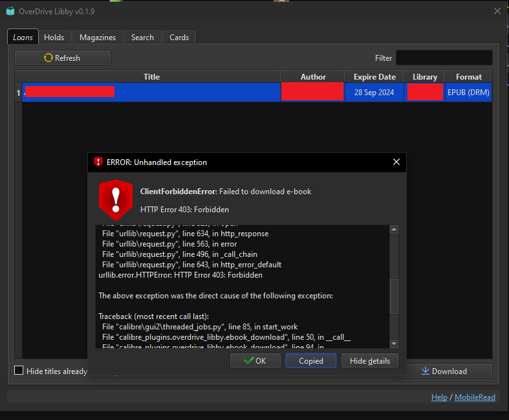509x420 pixels.
Task: Sort by the Title column header
Action: coord(151,77)
